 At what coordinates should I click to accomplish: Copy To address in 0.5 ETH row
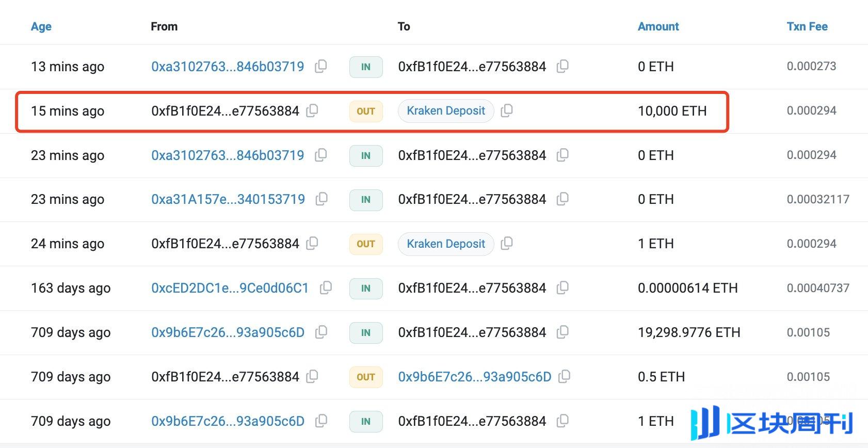pos(565,376)
